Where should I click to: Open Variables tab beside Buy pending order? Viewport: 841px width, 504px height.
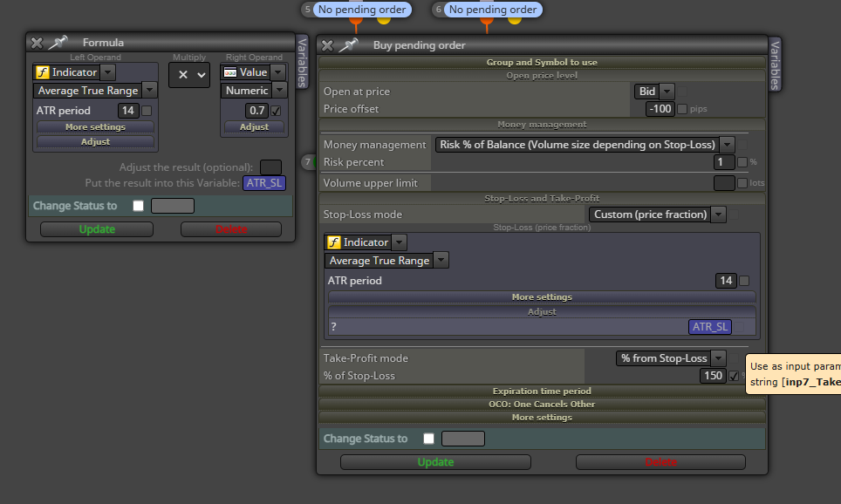[x=775, y=65]
